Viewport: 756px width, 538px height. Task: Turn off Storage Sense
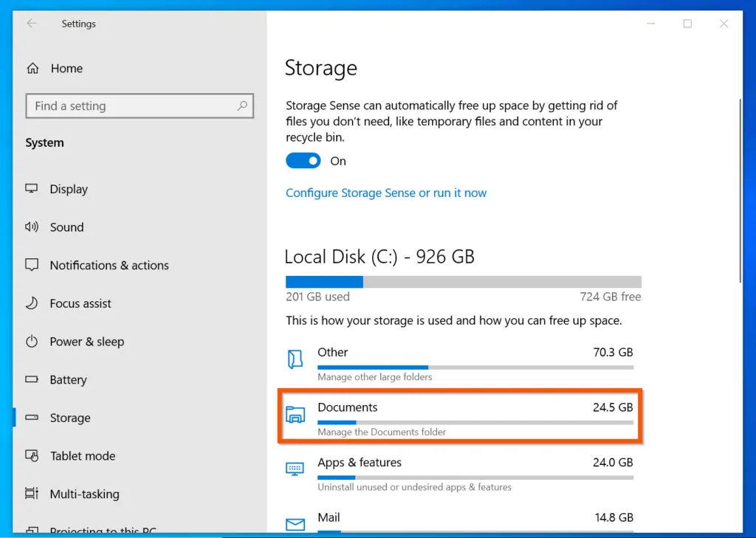(x=303, y=160)
